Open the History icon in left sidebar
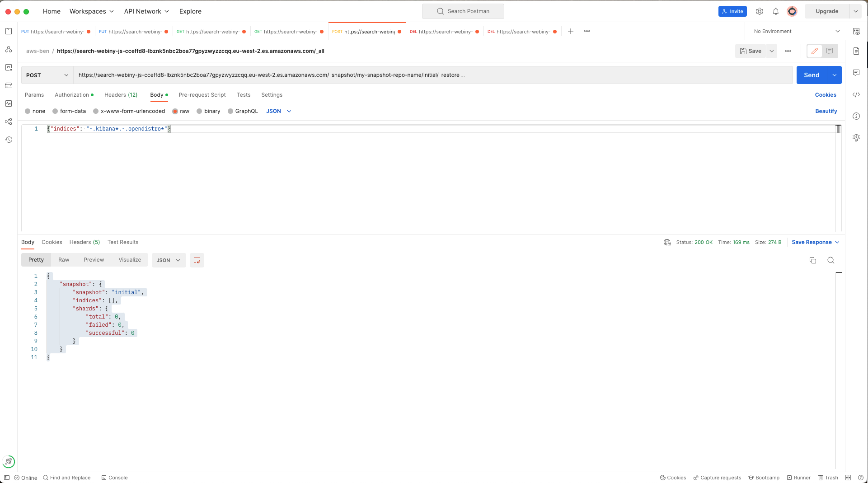868x483 pixels. click(9, 140)
